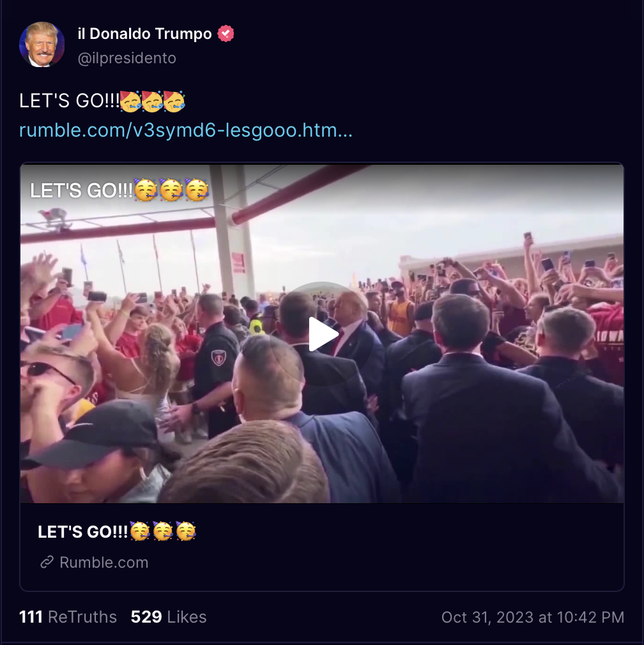Open the Rumble.com source label
The height and width of the screenshot is (645, 644).
103,563
